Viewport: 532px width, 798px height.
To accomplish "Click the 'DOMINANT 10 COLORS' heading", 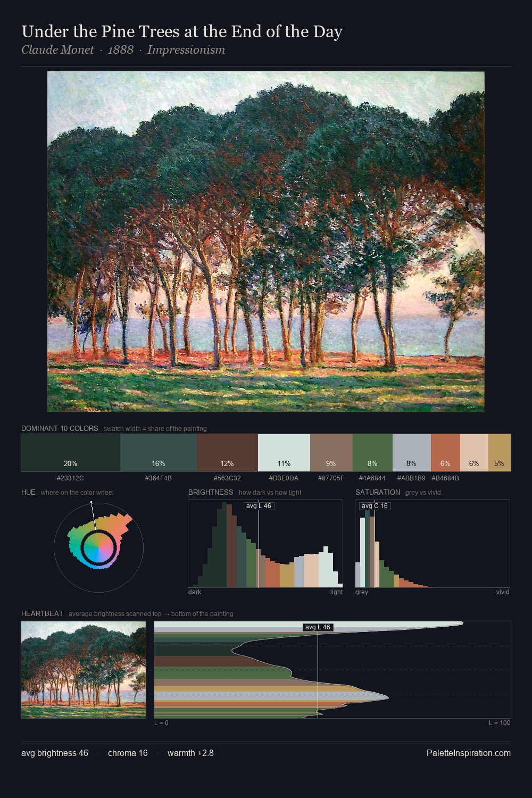I will pyautogui.click(x=60, y=428).
